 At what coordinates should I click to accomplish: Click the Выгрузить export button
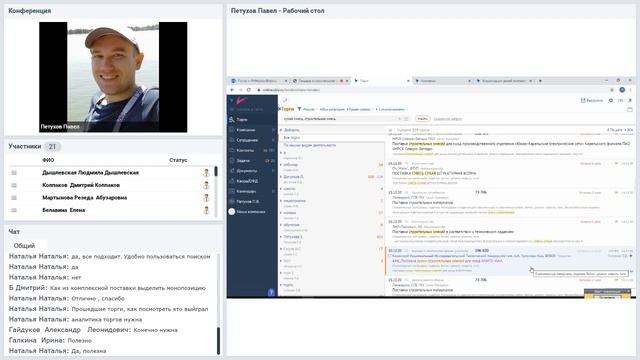point(591,100)
